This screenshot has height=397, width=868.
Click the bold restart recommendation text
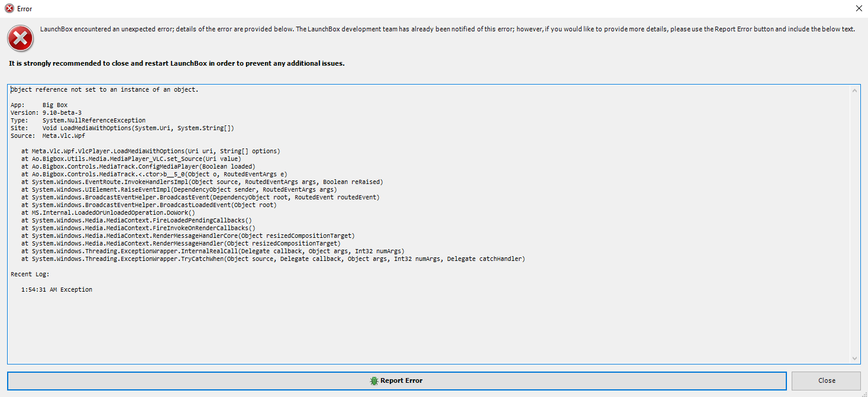coord(177,63)
